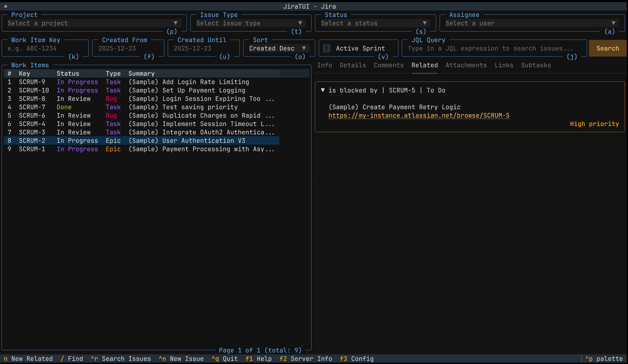This screenshot has width=628, height=364.
Task: Open the SCRUM-5 browse link
Action: click(x=419, y=116)
